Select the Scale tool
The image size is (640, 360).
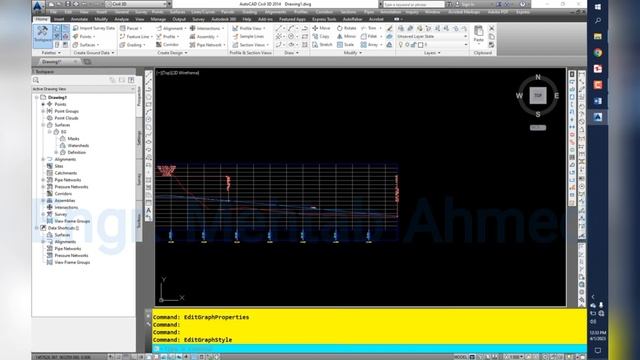coord(345,45)
